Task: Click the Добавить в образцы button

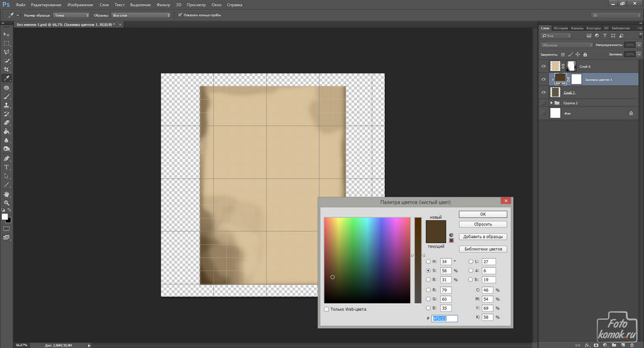Action: tap(482, 237)
